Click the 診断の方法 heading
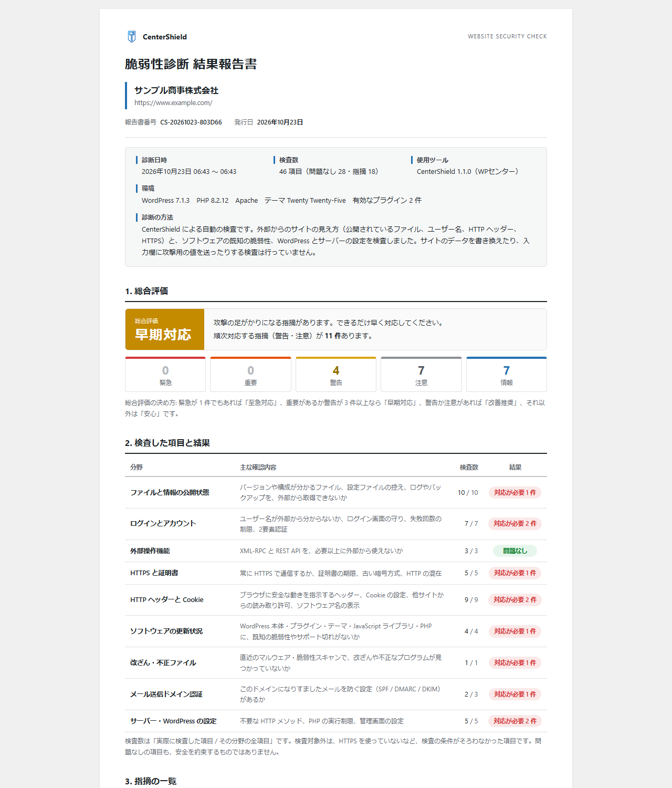This screenshot has height=788, width=672. click(157, 217)
